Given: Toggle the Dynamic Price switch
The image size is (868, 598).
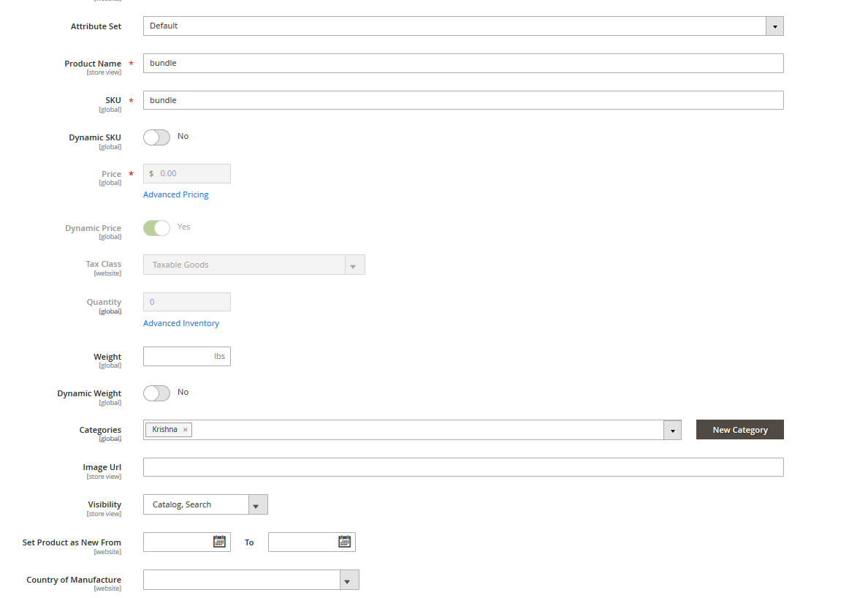Looking at the screenshot, I should coord(156,228).
